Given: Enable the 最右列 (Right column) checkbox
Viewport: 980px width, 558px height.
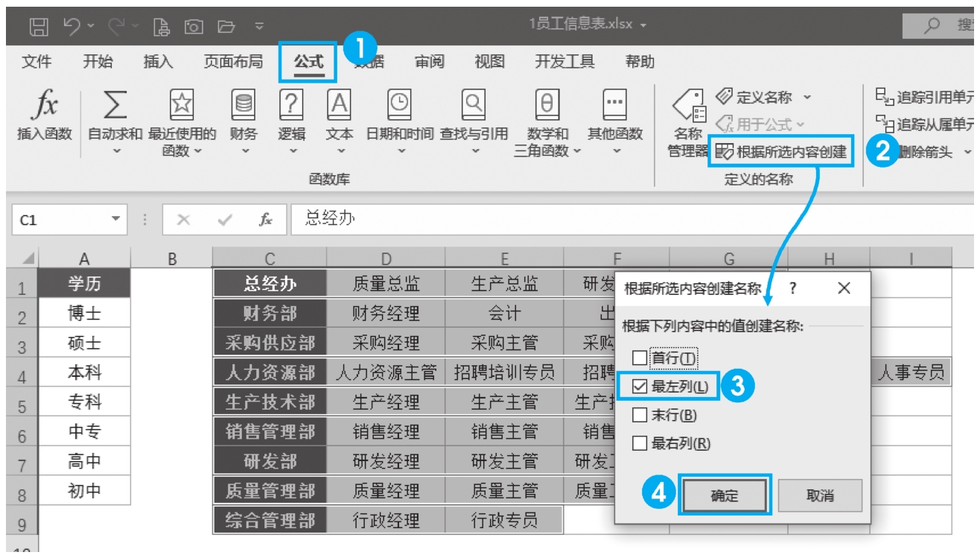Looking at the screenshot, I should pyautogui.click(x=640, y=444).
